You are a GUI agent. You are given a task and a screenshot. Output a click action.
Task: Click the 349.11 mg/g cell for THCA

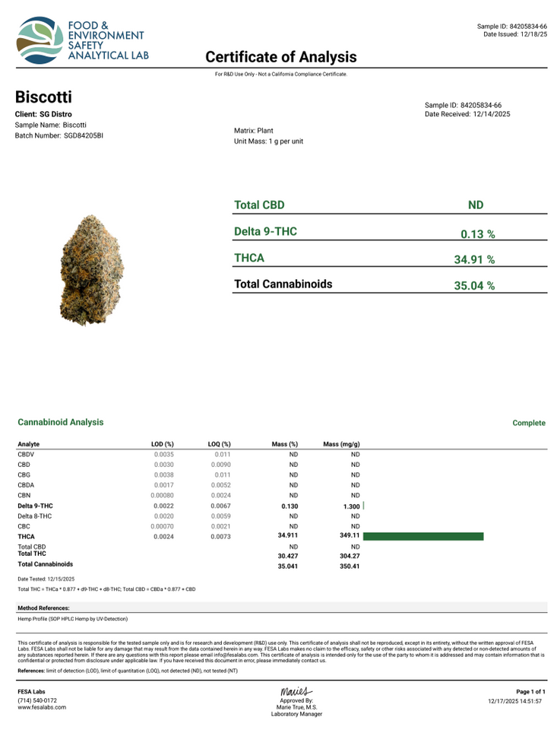(x=350, y=535)
